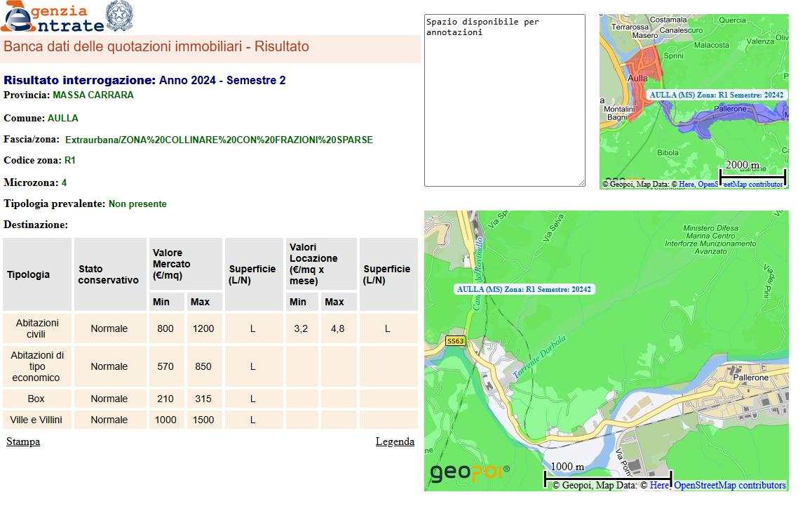Open the Stampa print link
The height and width of the screenshot is (506, 812).
(x=23, y=441)
